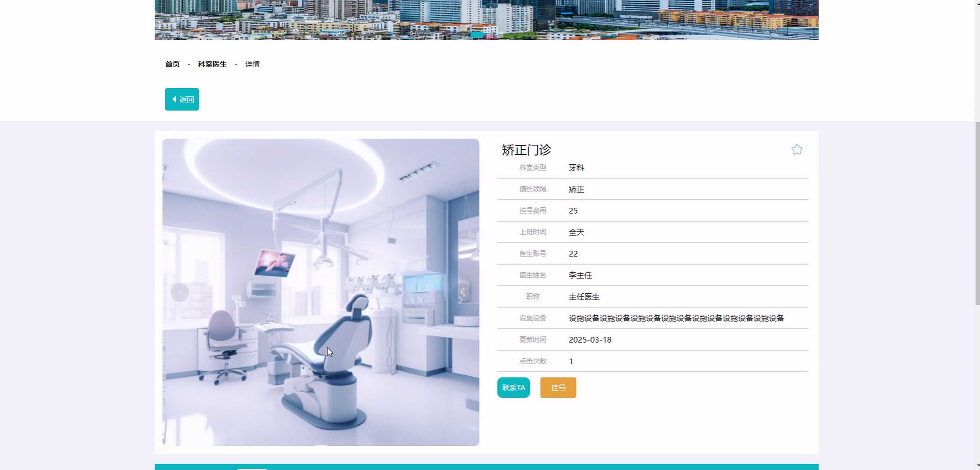Select the active teal banner indicator
980x470 pixels.
(477, 34)
